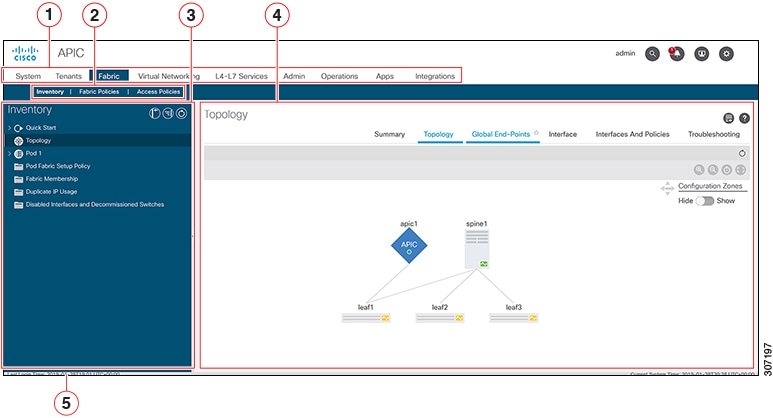Click the Quick Start label

click(x=41, y=128)
